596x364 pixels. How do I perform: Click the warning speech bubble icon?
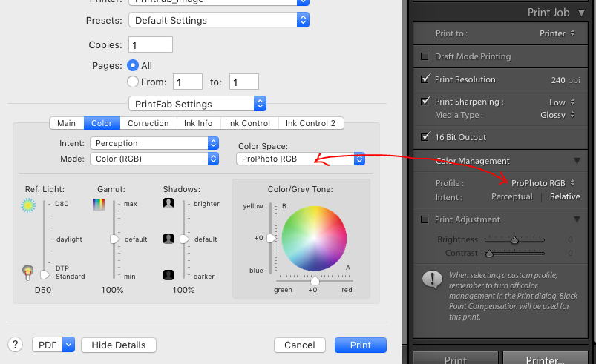[x=431, y=279]
